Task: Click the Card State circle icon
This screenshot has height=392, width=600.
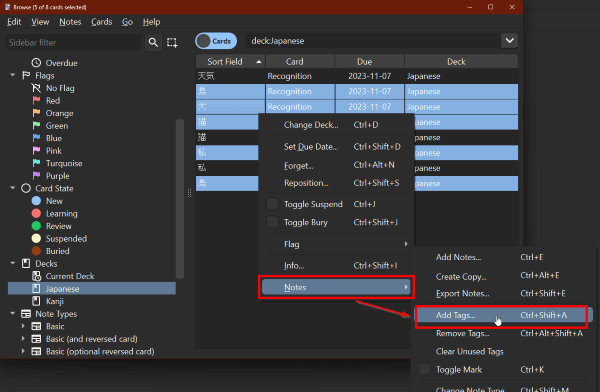Action: coord(26,188)
